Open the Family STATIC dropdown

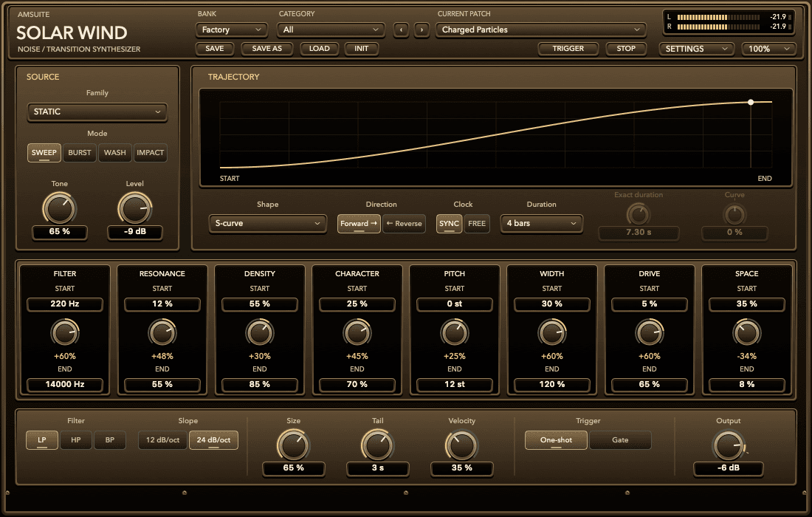(x=97, y=112)
